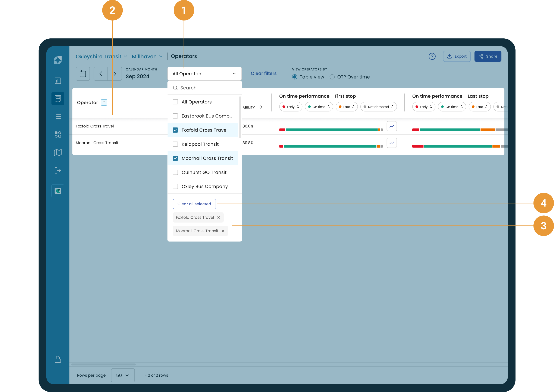This screenshot has height=392, width=554.
Task: Open the Millhaven breadcrumb menu
Action: click(x=147, y=57)
